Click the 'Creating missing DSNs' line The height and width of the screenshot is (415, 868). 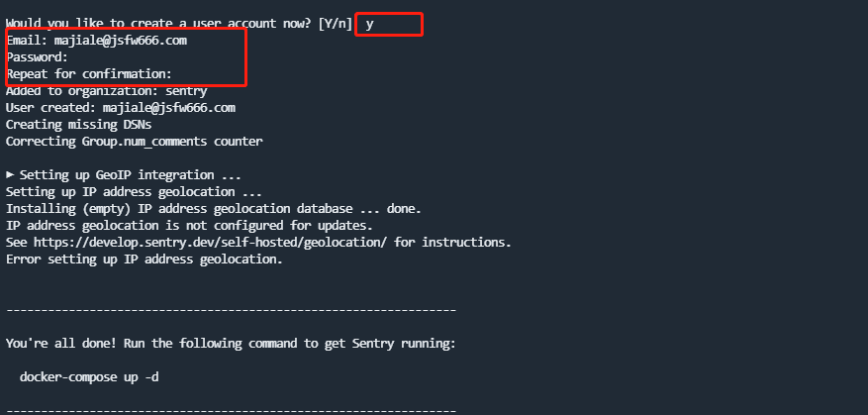(78, 125)
